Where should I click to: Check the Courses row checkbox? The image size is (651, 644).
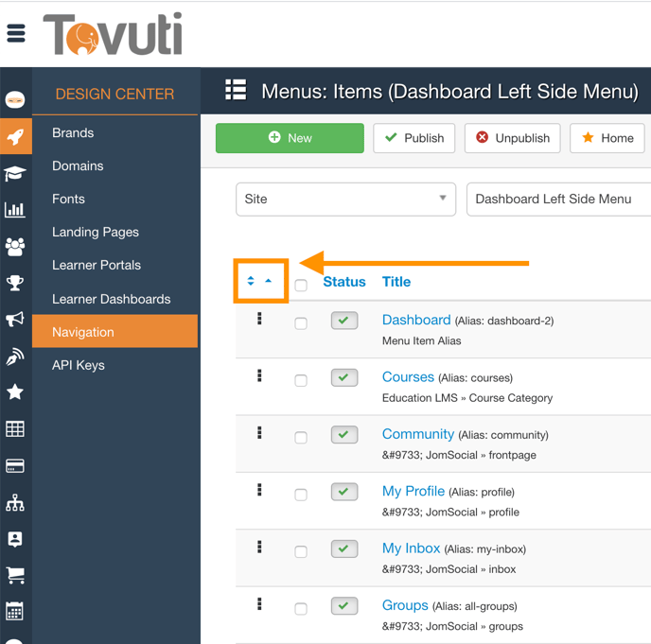click(x=301, y=380)
